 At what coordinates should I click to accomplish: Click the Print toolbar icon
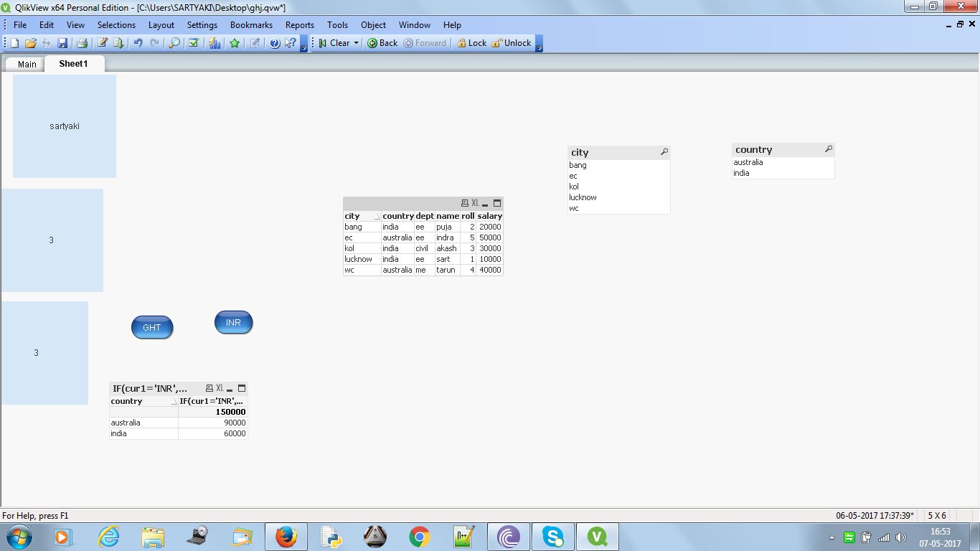[82, 43]
